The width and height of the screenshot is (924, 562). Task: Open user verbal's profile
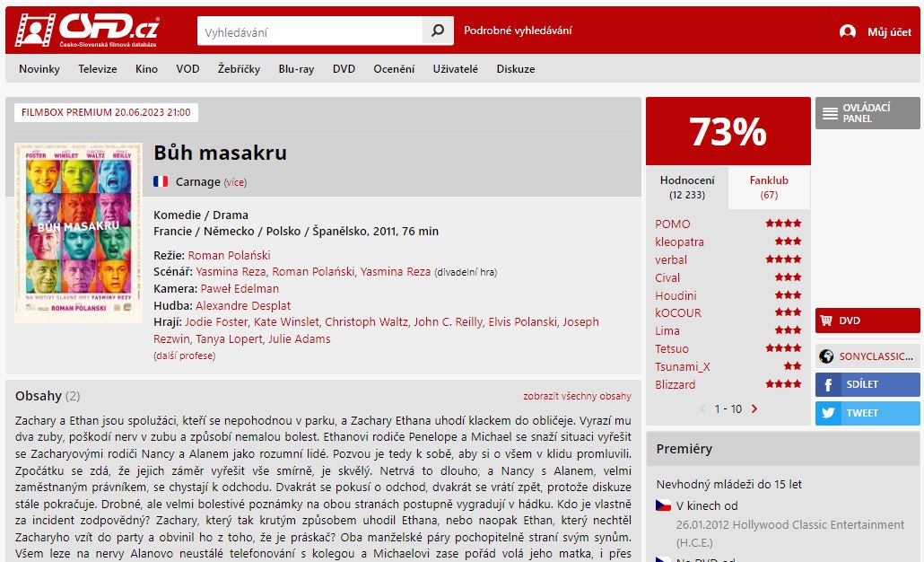pyautogui.click(x=671, y=260)
